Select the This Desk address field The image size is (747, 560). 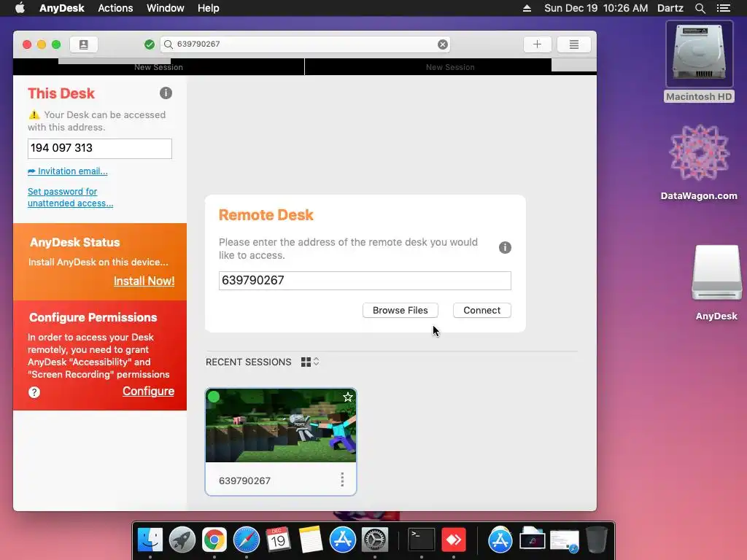point(99,149)
